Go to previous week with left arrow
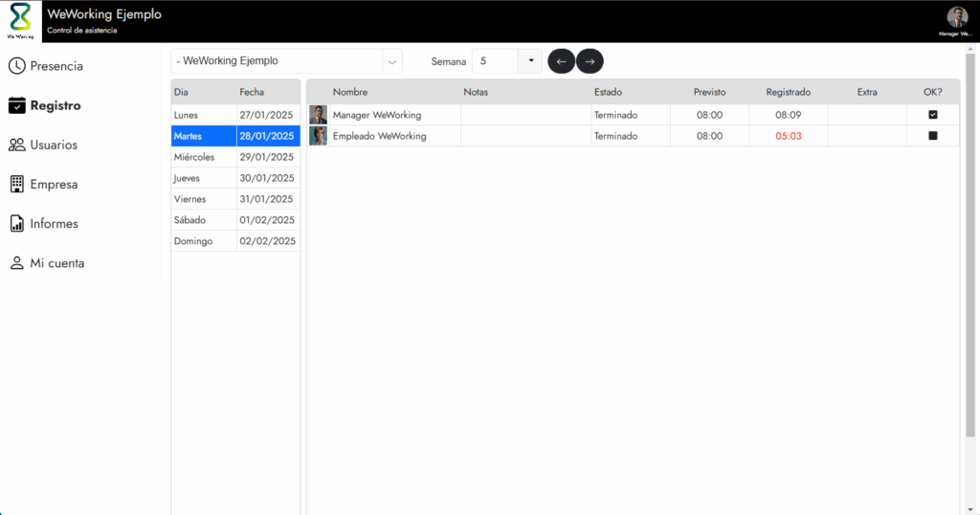This screenshot has height=515, width=980. point(561,61)
